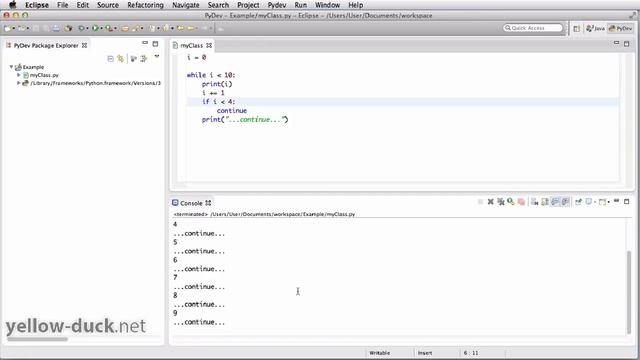Open the Apple menu
The width and height of the screenshot is (640, 360).
[13, 5]
